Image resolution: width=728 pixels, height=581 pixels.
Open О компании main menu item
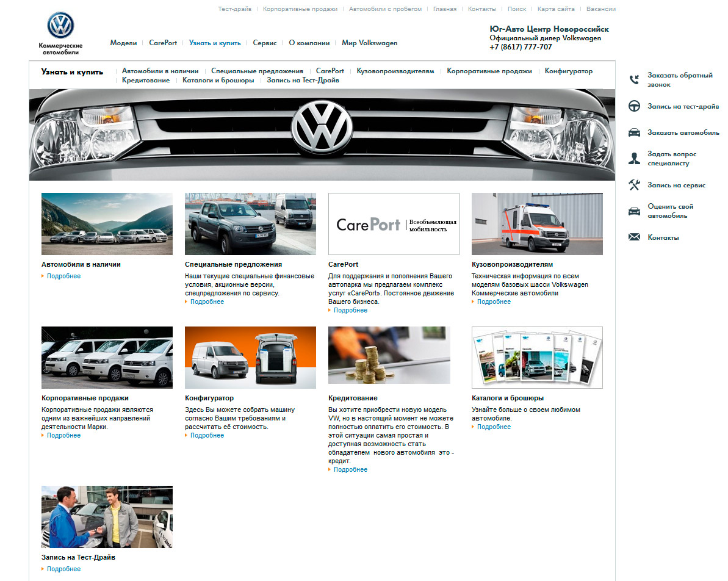point(309,43)
